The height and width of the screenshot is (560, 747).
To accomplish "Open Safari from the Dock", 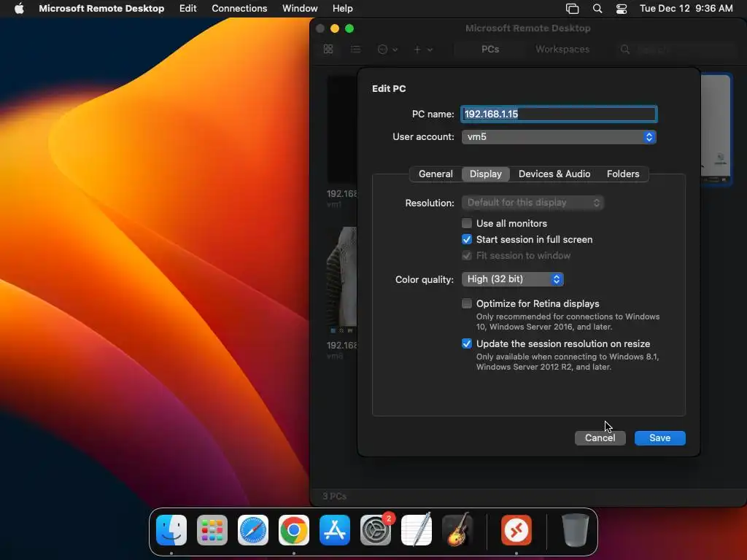I will tap(253, 529).
